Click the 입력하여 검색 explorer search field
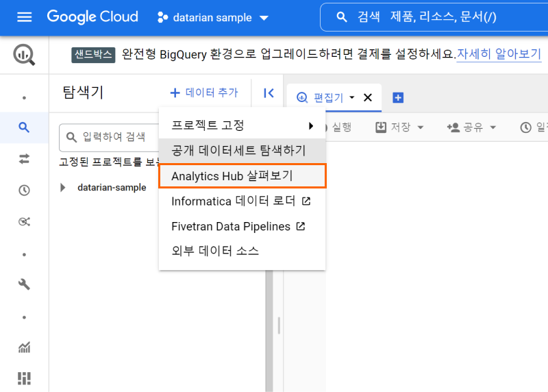Image resolution: width=548 pixels, height=392 pixels. click(x=110, y=137)
